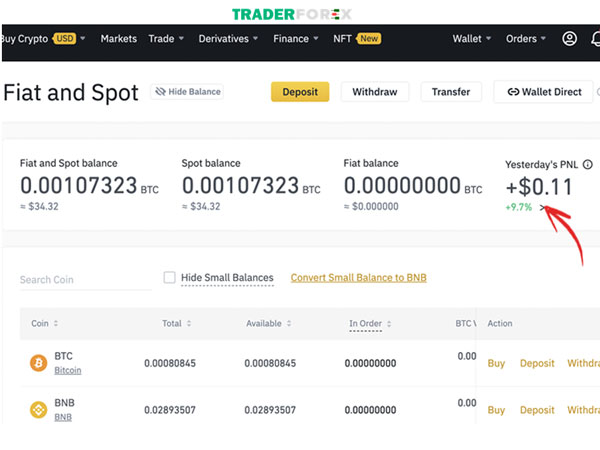Screen dimensions: 600x450
Task: Click BNB total value 0.02893507
Action: pyautogui.click(x=170, y=410)
